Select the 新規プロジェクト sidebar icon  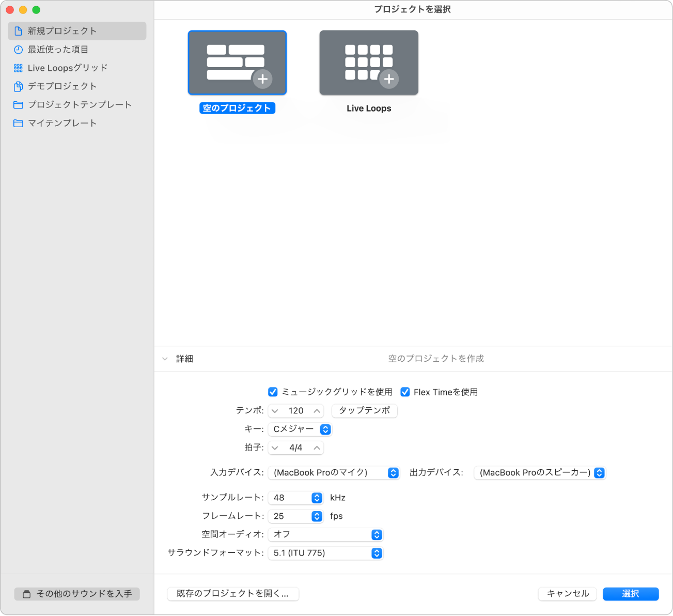(x=18, y=30)
